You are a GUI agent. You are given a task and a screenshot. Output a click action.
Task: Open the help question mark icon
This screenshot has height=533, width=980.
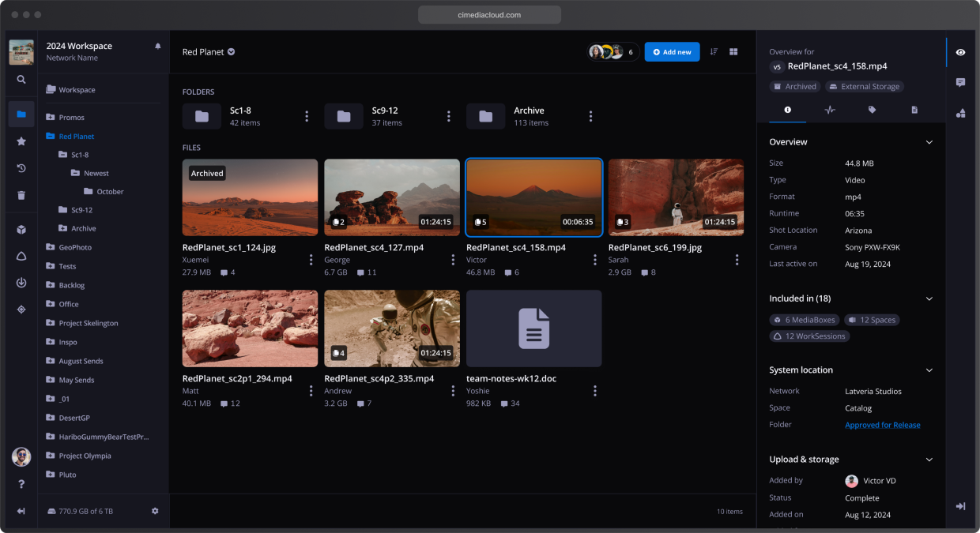click(x=21, y=484)
